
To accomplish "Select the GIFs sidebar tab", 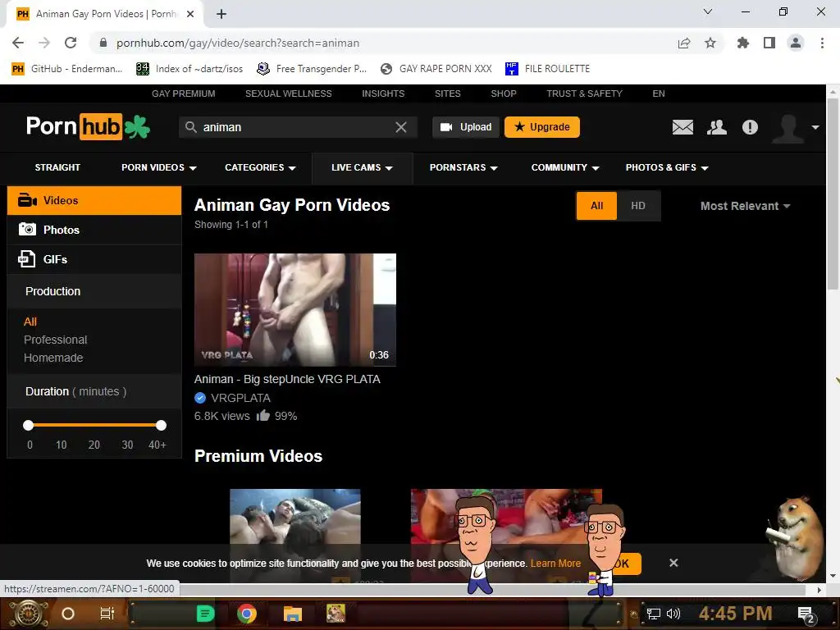I will coord(94,259).
